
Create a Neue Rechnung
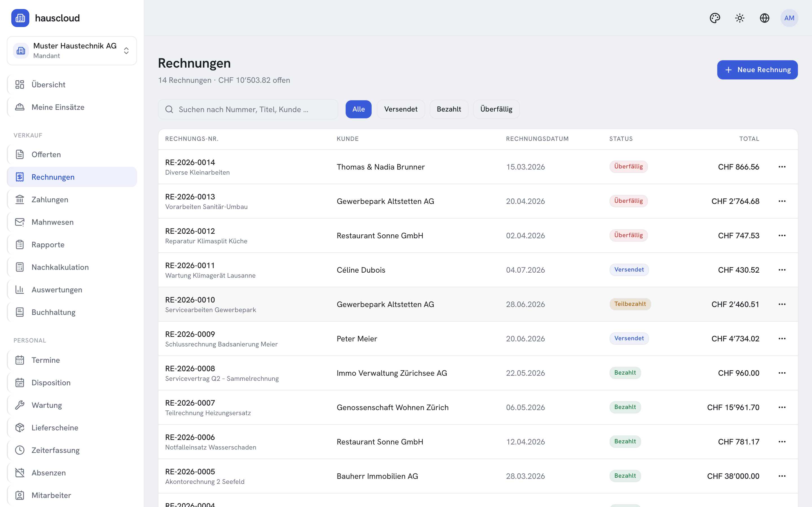757,70
